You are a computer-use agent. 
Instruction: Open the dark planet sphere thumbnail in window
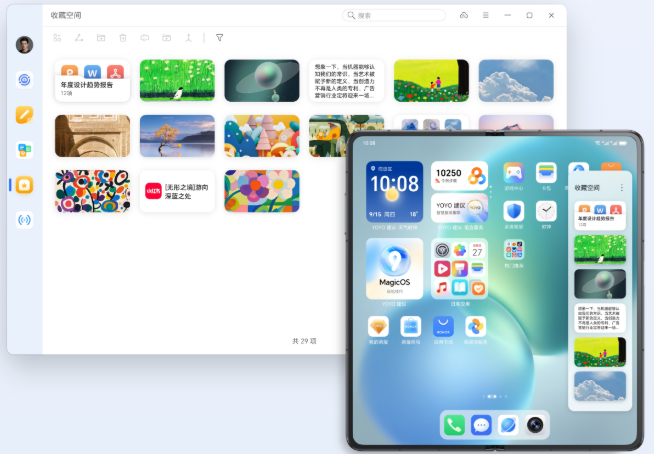(x=262, y=81)
